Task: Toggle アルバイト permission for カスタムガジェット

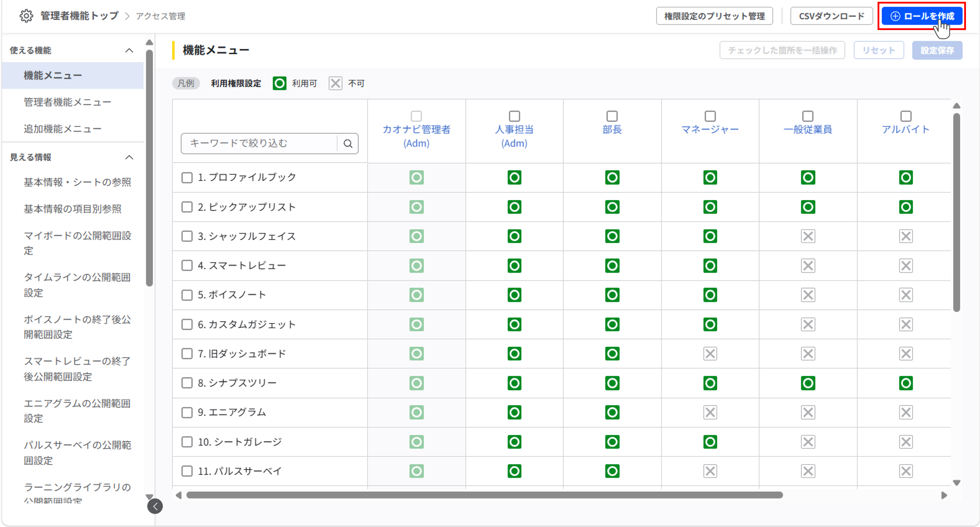Action: [906, 324]
